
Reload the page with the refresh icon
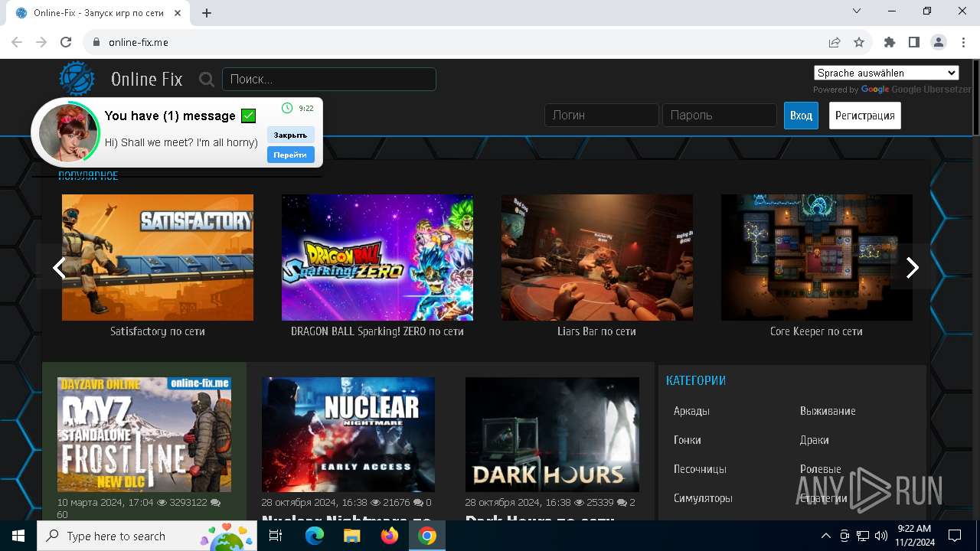pos(66,42)
